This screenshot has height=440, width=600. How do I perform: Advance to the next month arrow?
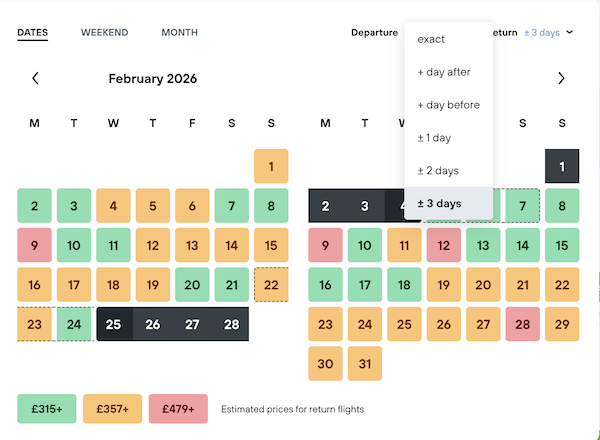pos(561,78)
